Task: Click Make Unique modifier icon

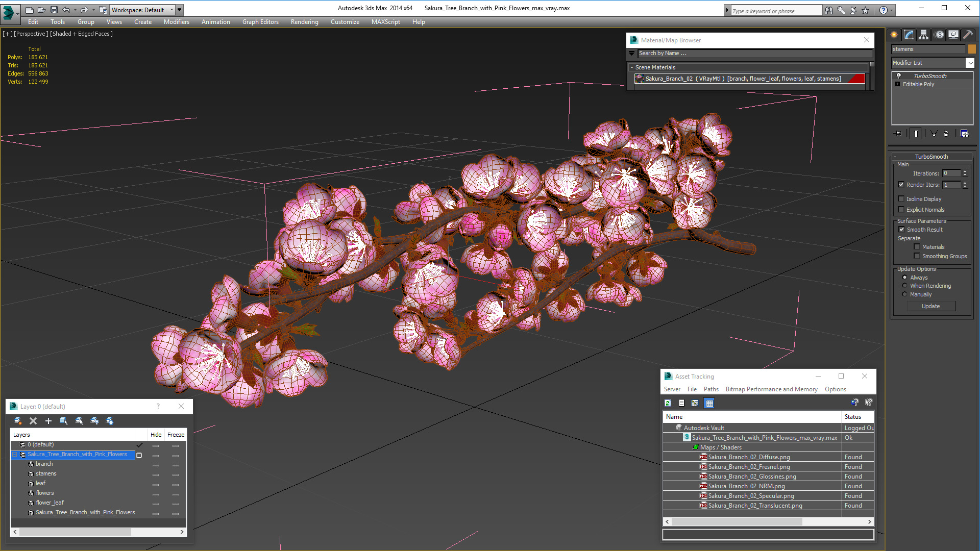Action: (934, 134)
